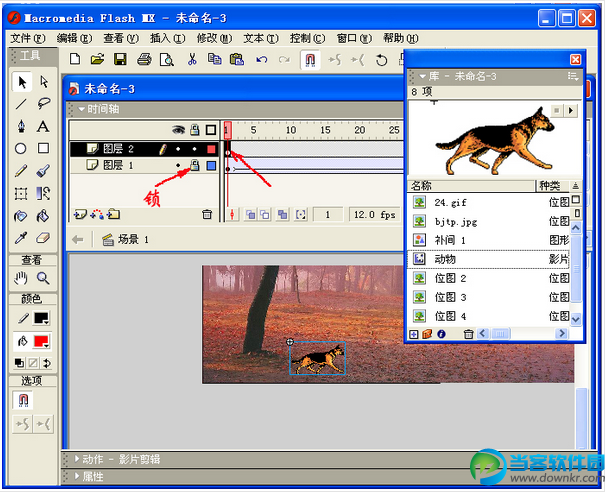
Task: Click library New Symbol plus icon
Action: (x=414, y=334)
